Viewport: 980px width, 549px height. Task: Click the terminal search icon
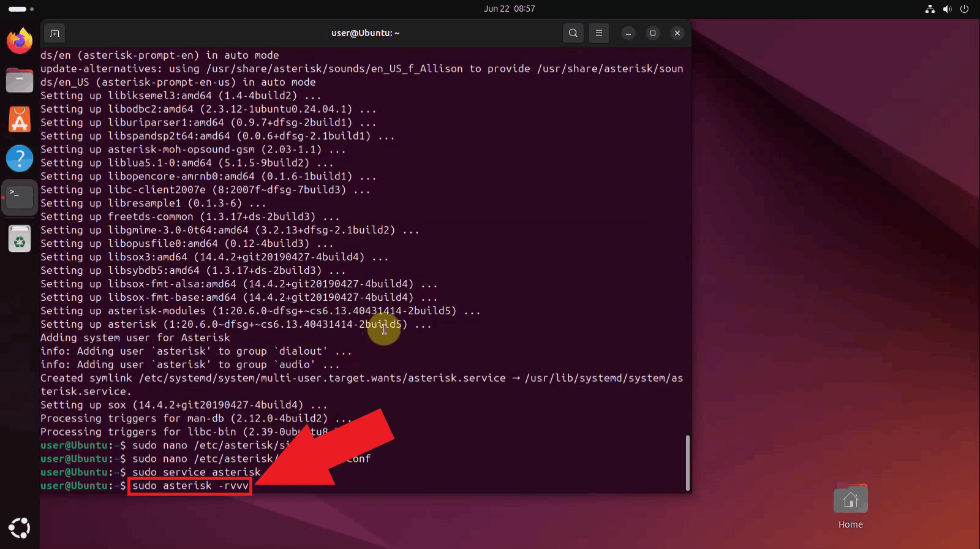pyautogui.click(x=573, y=33)
